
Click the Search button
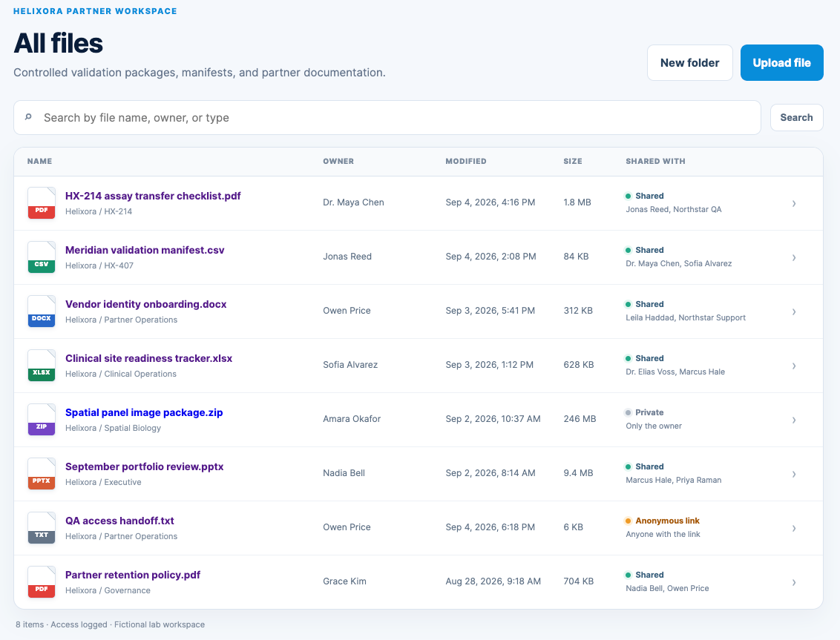(x=796, y=117)
